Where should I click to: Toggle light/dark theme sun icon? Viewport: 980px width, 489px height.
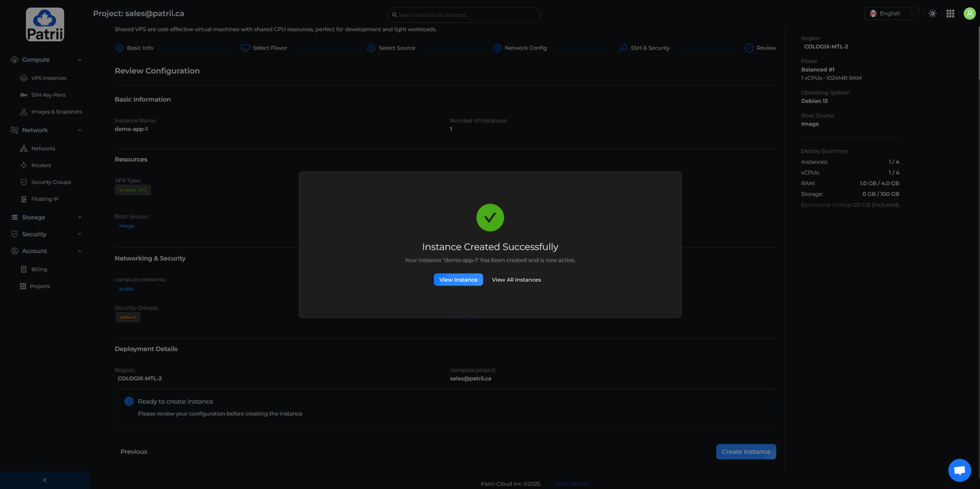click(x=932, y=14)
